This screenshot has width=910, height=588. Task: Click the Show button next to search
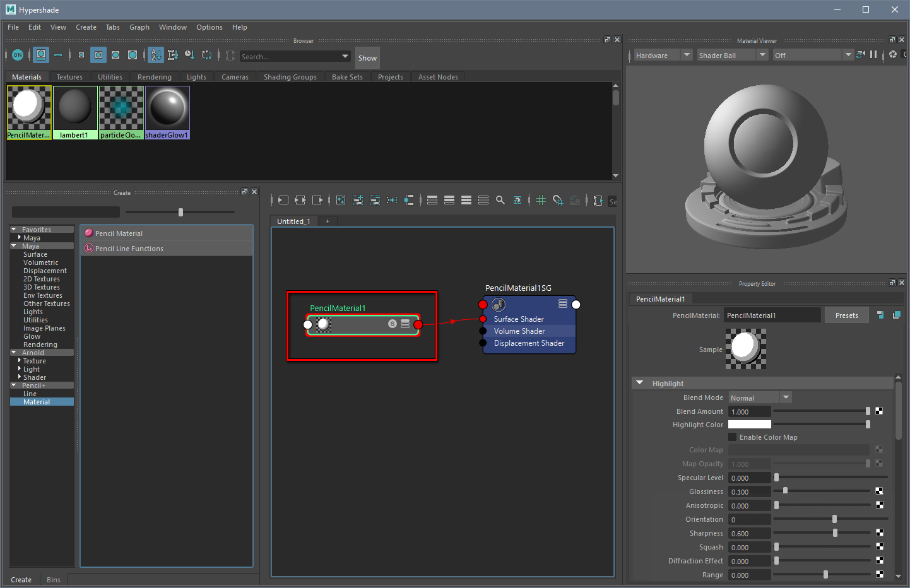pos(367,58)
